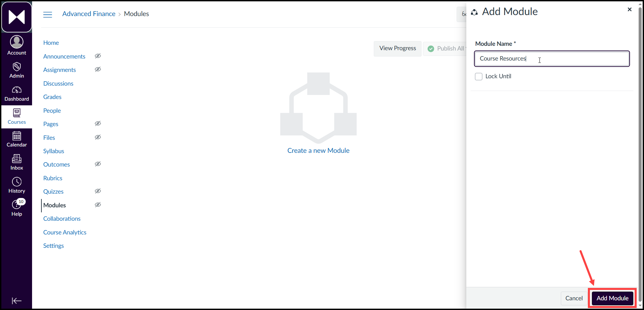Viewport: 644px width, 310px height.
Task: Open the Account profile icon
Action: coord(17,42)
